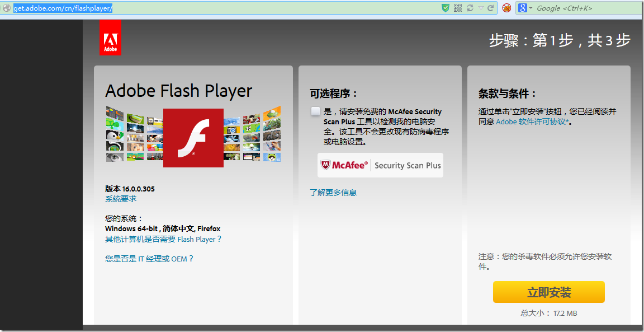Click the 条款与条件 heading
Viewport: 644px width, 332px height.
[508, 93]
